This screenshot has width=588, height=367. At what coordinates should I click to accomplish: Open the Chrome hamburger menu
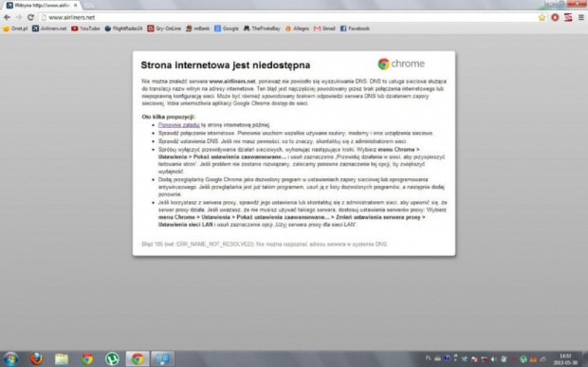[580, 17]
